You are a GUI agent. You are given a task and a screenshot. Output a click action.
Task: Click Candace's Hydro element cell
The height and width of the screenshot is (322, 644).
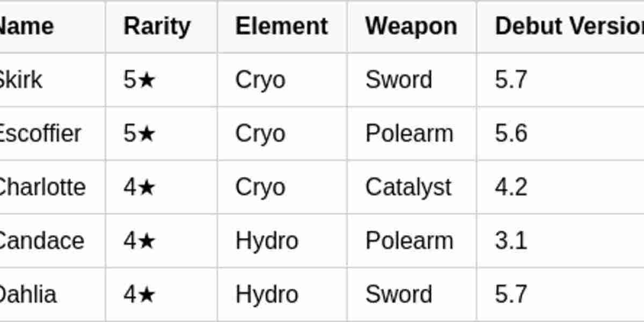(266, 241)
